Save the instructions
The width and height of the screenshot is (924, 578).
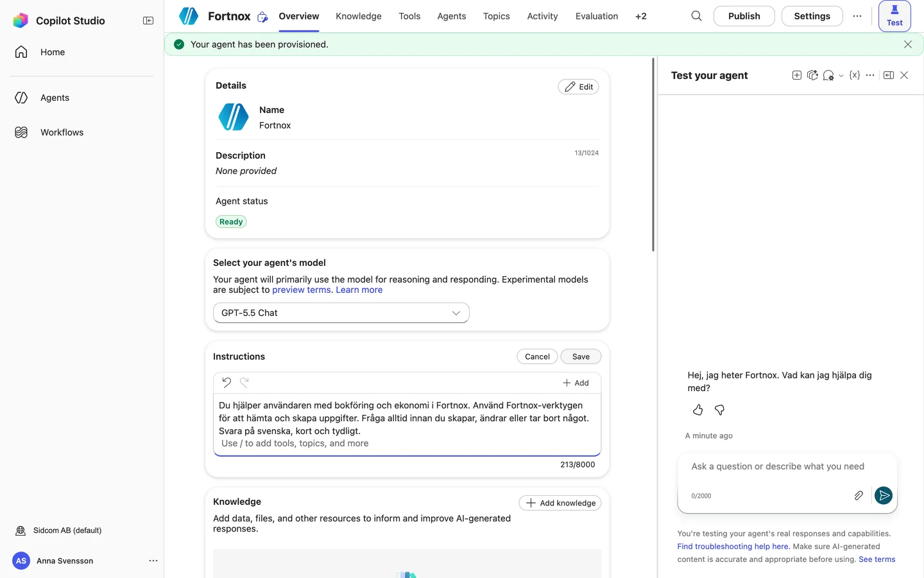581,356
